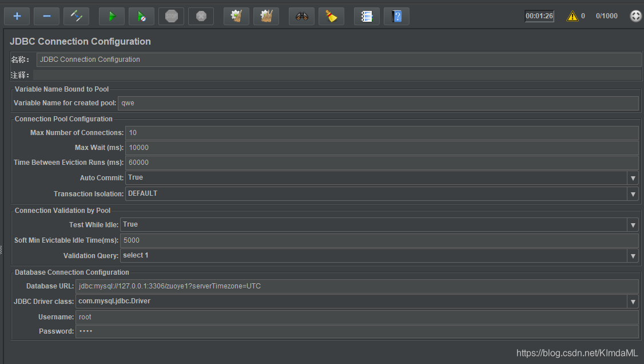Click the Remove (minus) toolbar icon
The height and width of the screenshot is (364, 644).
[x=46, y=17]
